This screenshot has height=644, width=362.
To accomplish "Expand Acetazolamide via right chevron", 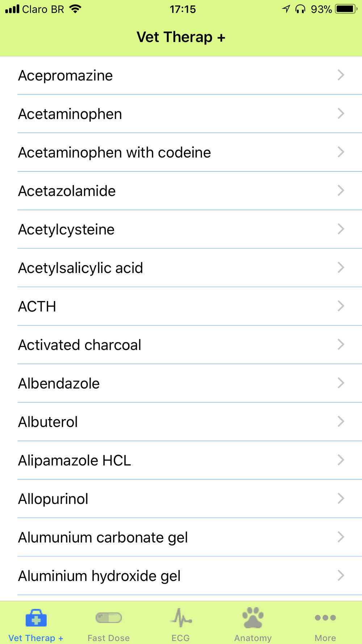I will click(x=341, y=191).
